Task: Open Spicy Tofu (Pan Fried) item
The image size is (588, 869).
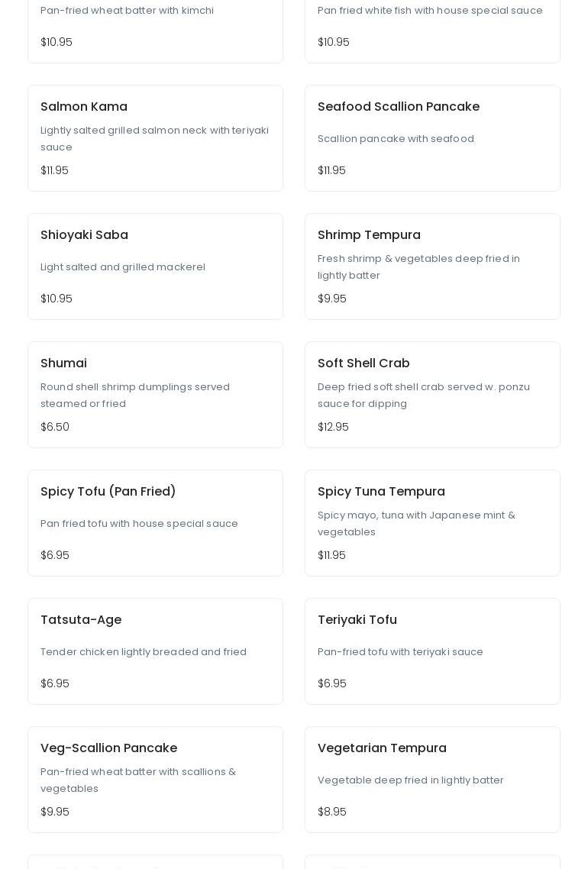Action: tap(155, 522)
